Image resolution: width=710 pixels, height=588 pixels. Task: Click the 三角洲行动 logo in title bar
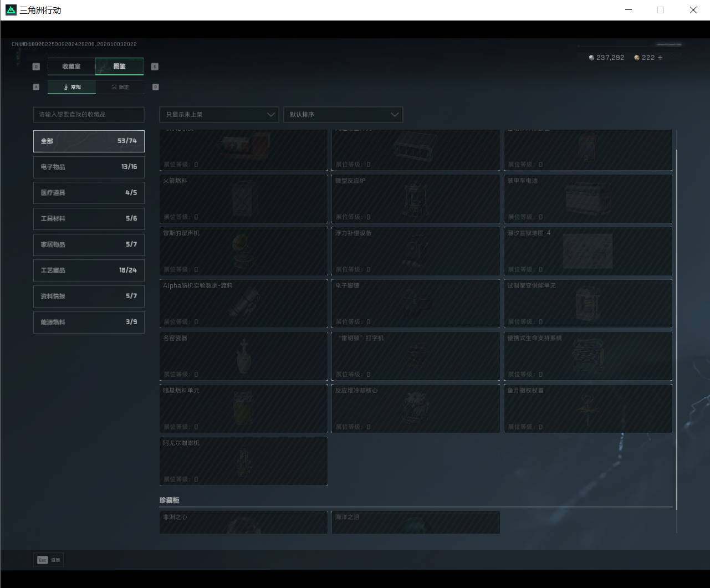pyautogui.click(x=11, y=10)
